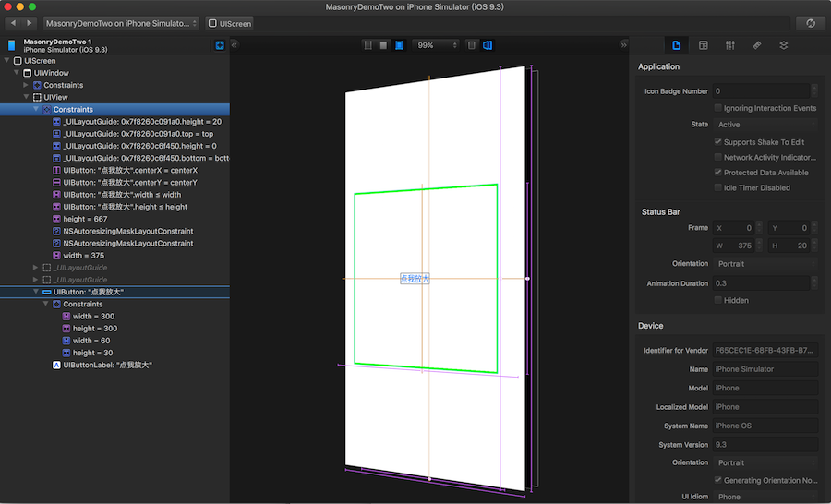Collapse the inspector panel with double-chevron
The image size is (831, 504).
(623, 45)
